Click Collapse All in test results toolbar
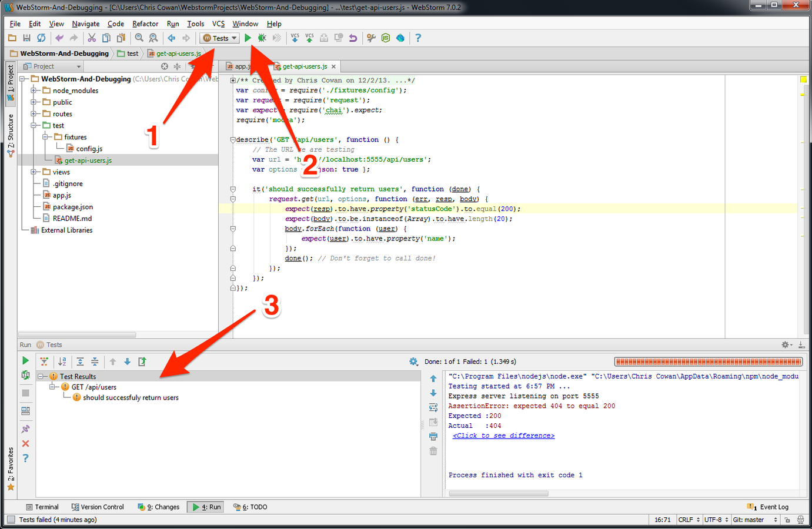This screenshot has height=529, width=812. click(95, 361)
